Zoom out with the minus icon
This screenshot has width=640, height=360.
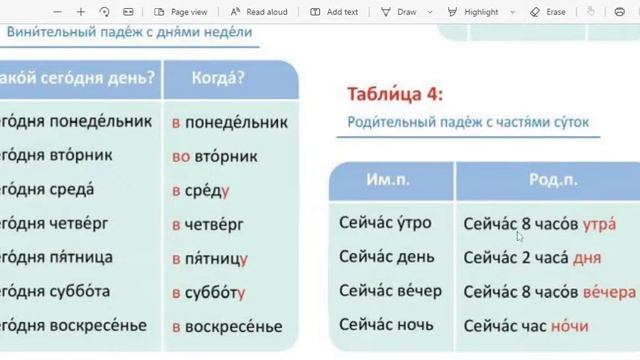[58, 12]
